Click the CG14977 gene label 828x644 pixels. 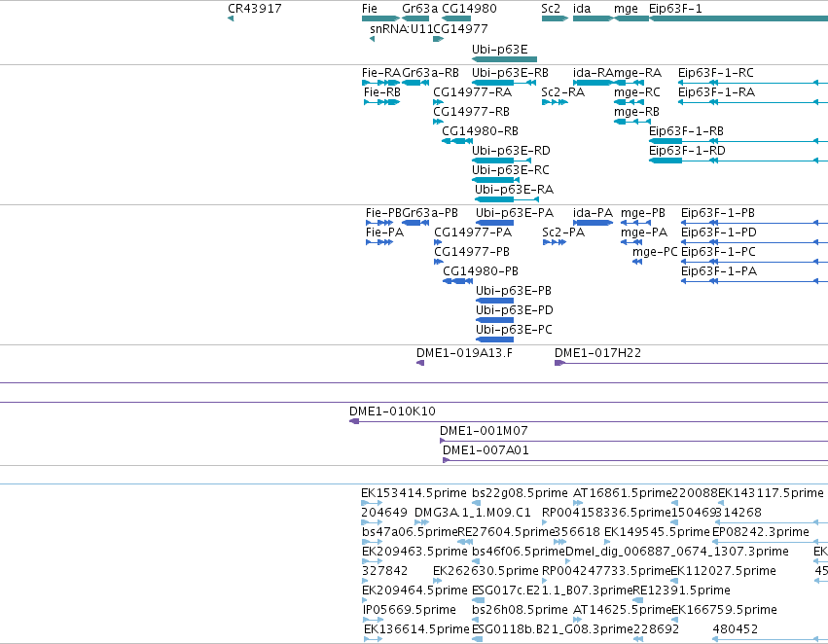460,28
